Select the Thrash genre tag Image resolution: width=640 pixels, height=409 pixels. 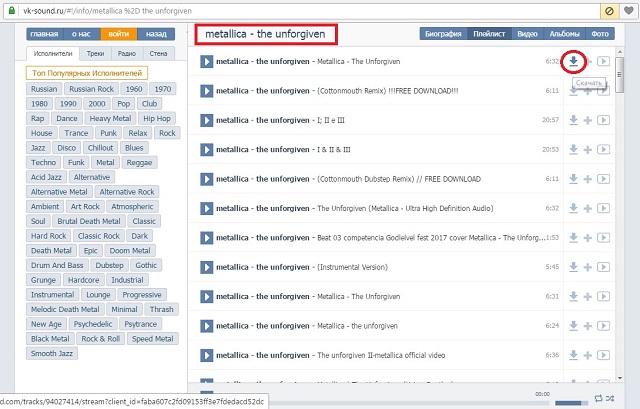point(162,309)
